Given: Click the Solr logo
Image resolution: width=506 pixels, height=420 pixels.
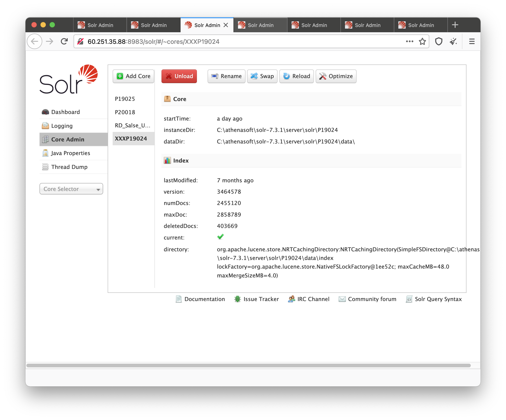Looking at the screenshot, I should pos(69,79).
